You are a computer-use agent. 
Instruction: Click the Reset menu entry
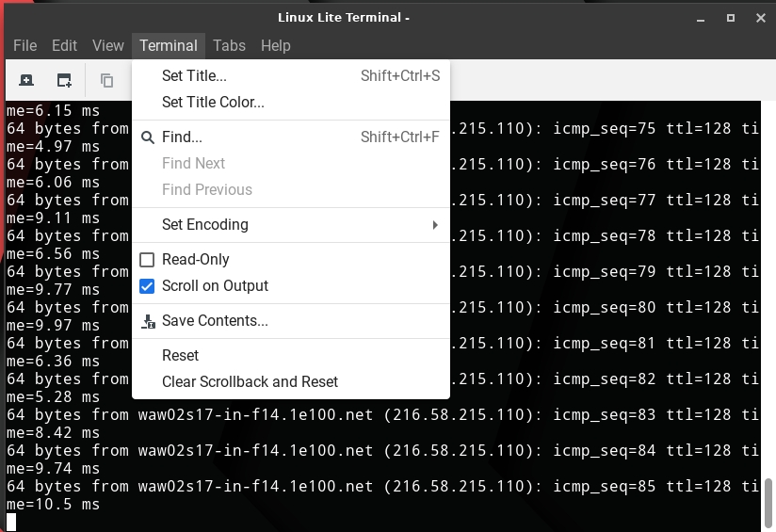point(180,356)
